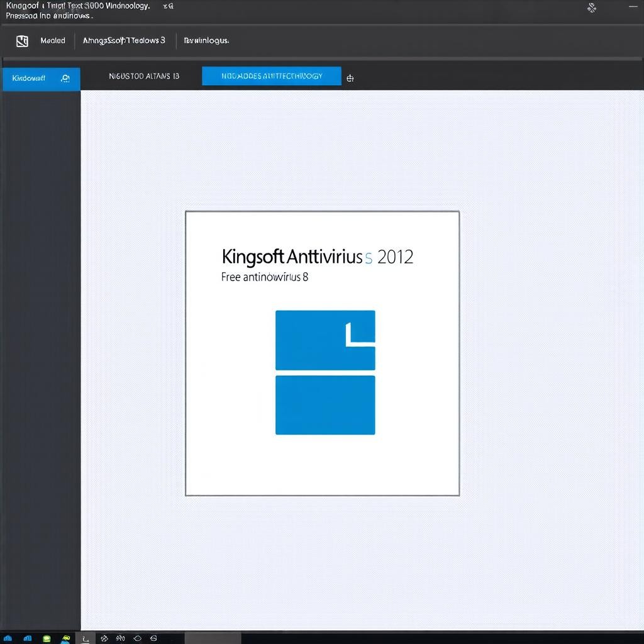Select the Mealed toolbar item
This screenshot has height=644, width=644.
53,41
